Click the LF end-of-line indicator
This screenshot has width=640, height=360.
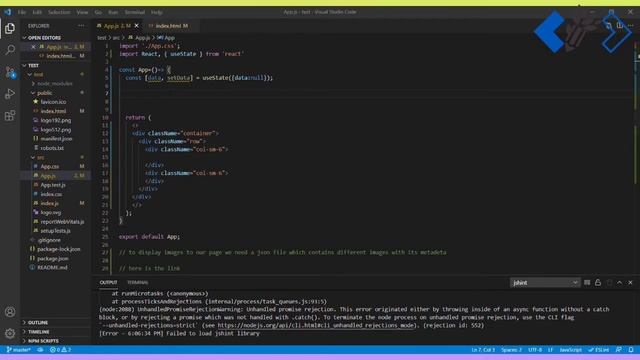pyautogui.click(x=550, y=350)
